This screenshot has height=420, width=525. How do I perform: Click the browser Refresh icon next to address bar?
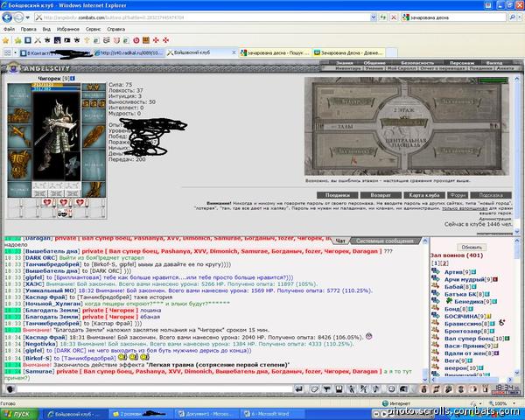pyautogui.click(x=383, y=17)
